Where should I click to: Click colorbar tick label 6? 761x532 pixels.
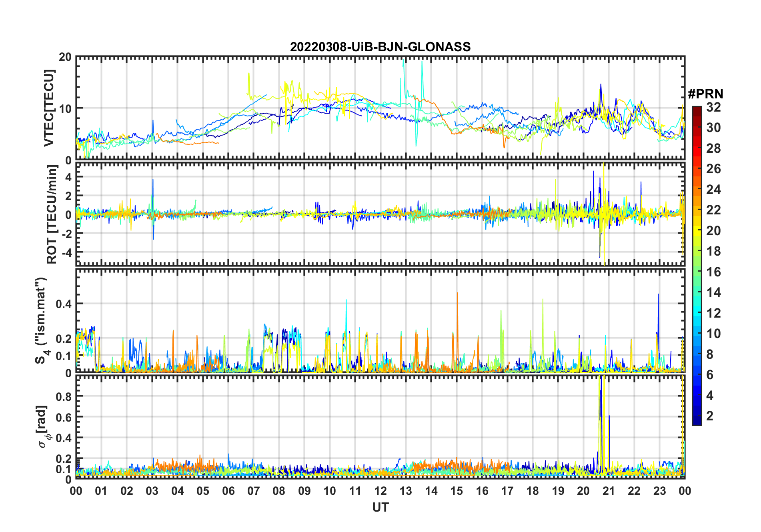(x=710, y=375)
